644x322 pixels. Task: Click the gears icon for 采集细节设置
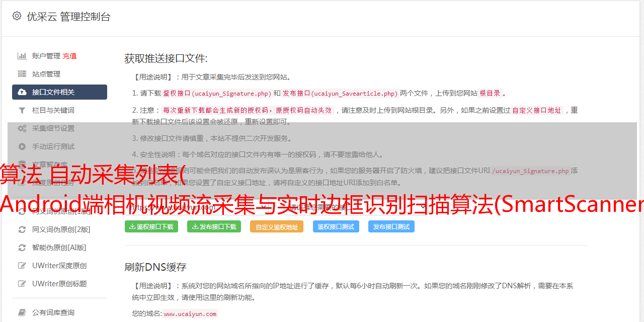(x=22, y=128)
